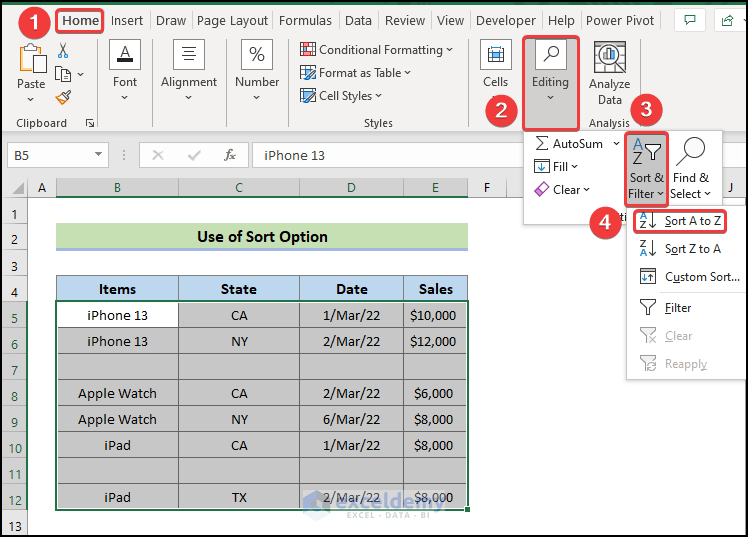The width and height of the screenshot is (748, 537).
Task: Select column B header
Action: click(x=117, y=187)
